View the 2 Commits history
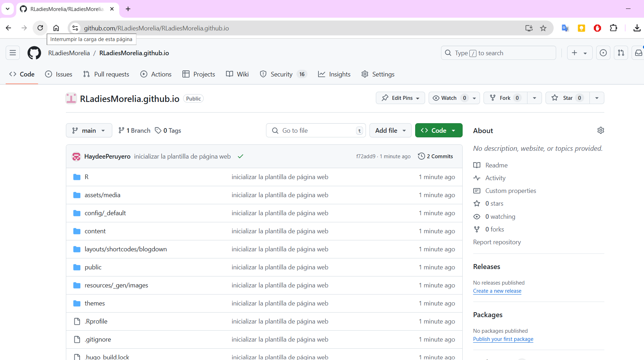This screenshot has width=644, height=360. [x=435, y=156]
